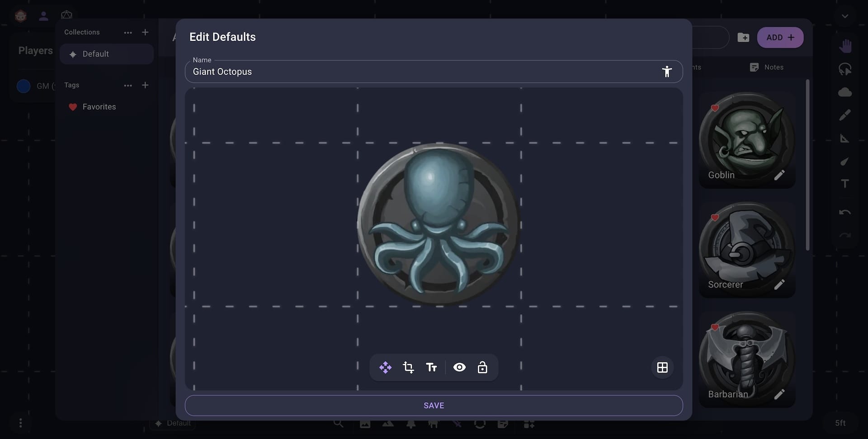This screenshot has width=868, height=439.
Task: Open the Tags options with the ellipsis
Action: point(128,85)
